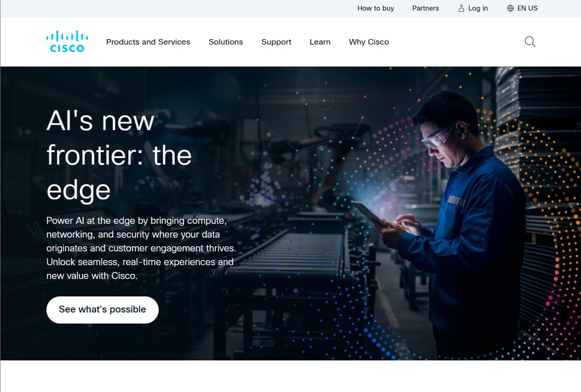
Task: Open the Products and Services menu
Action: pyautogui.click(x=148, y=42)
